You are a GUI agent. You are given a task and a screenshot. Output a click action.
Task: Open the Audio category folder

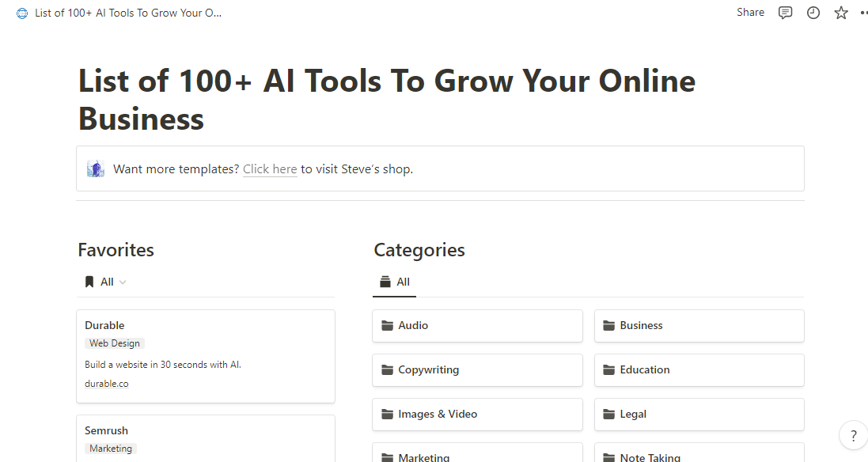point(477,325)
